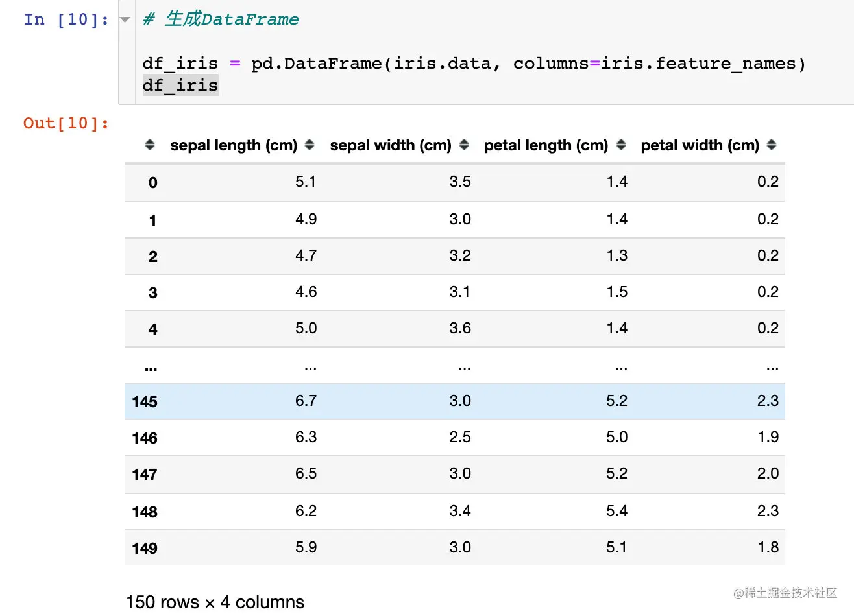Screen dimensions: 854x616
Task: Click sepal length value 5.9 in row 149
Action: click(306, 547)
